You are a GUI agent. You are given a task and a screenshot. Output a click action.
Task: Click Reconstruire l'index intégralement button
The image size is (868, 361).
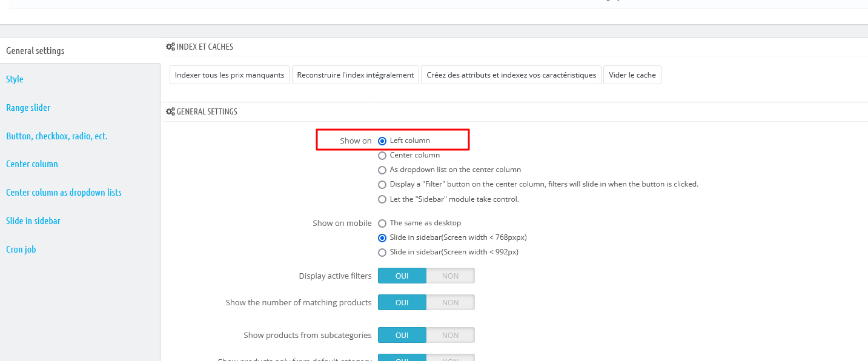[356, 75]
